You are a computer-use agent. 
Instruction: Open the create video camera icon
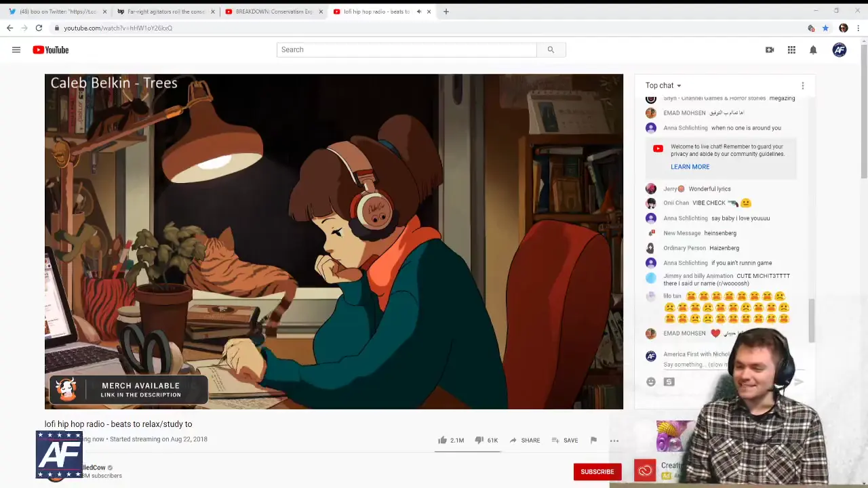770,49
